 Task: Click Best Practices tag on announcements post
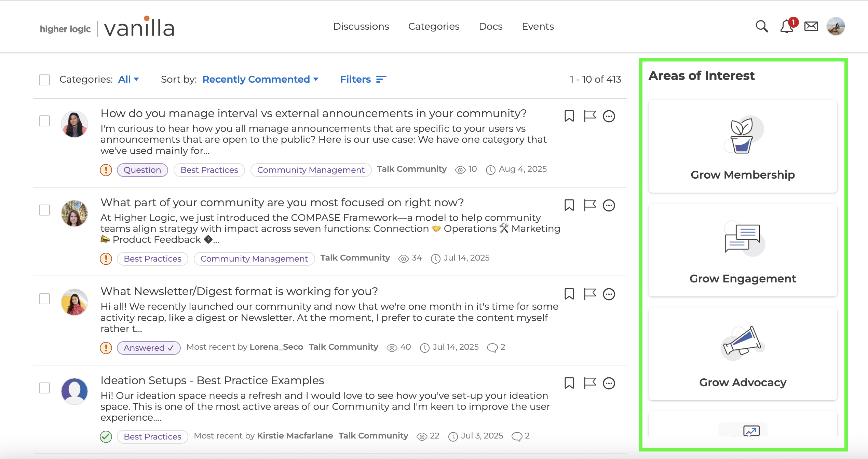209,170
